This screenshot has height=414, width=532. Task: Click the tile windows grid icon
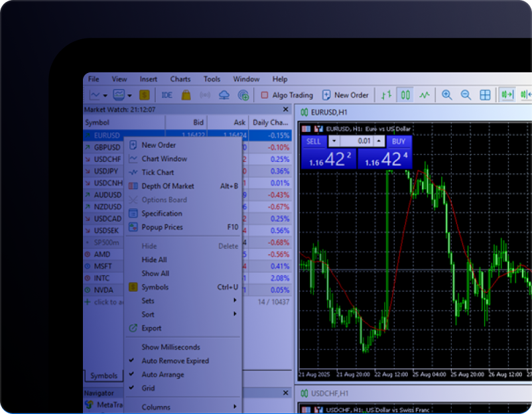485,95
